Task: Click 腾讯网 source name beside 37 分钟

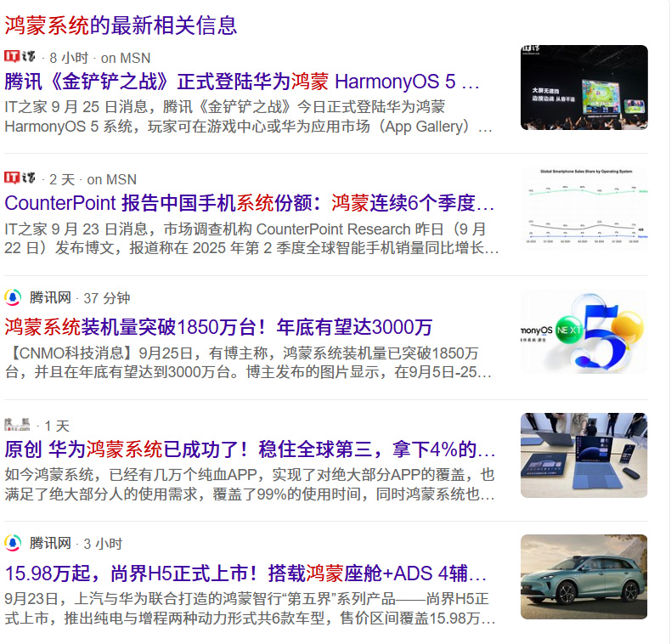Action: coord(50,297)
